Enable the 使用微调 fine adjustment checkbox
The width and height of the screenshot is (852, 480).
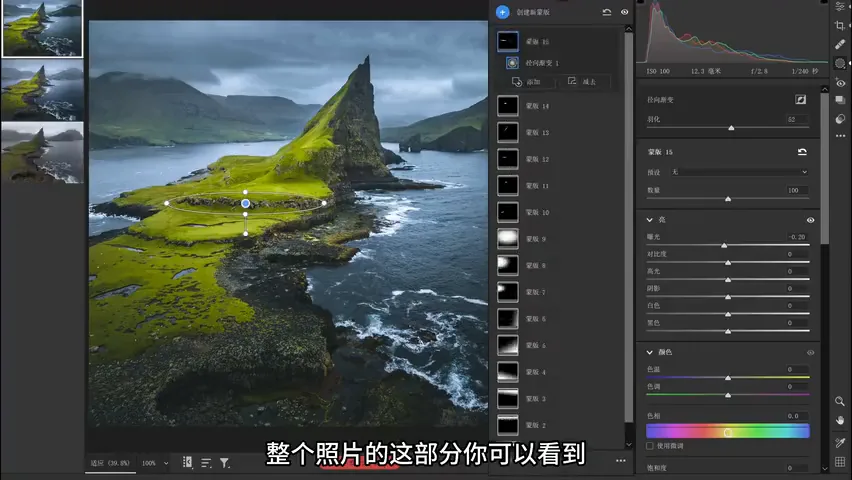pos(650,446)
